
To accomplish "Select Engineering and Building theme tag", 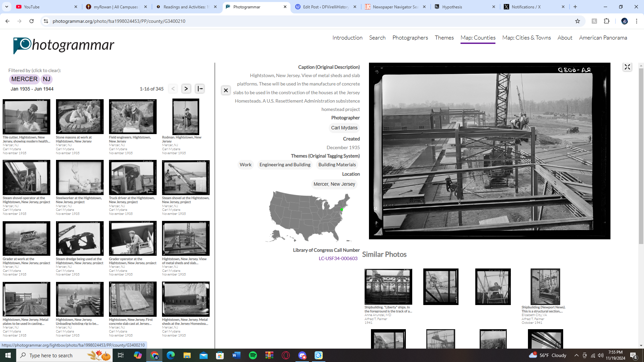I will coord(285,165).
